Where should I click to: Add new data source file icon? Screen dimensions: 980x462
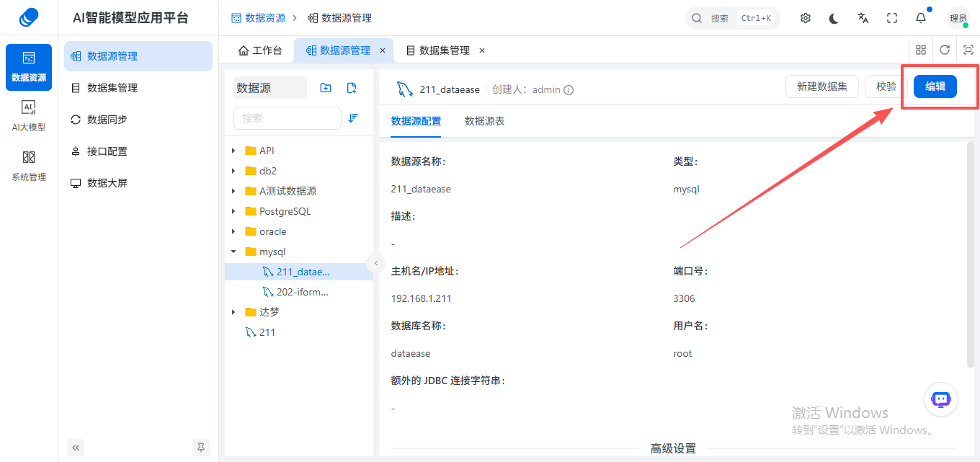point(352,88)
